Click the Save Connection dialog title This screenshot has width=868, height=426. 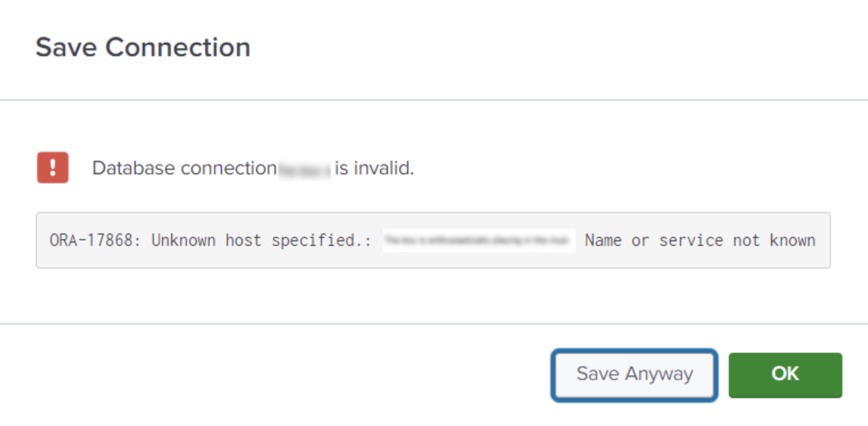tap(143, 47)
